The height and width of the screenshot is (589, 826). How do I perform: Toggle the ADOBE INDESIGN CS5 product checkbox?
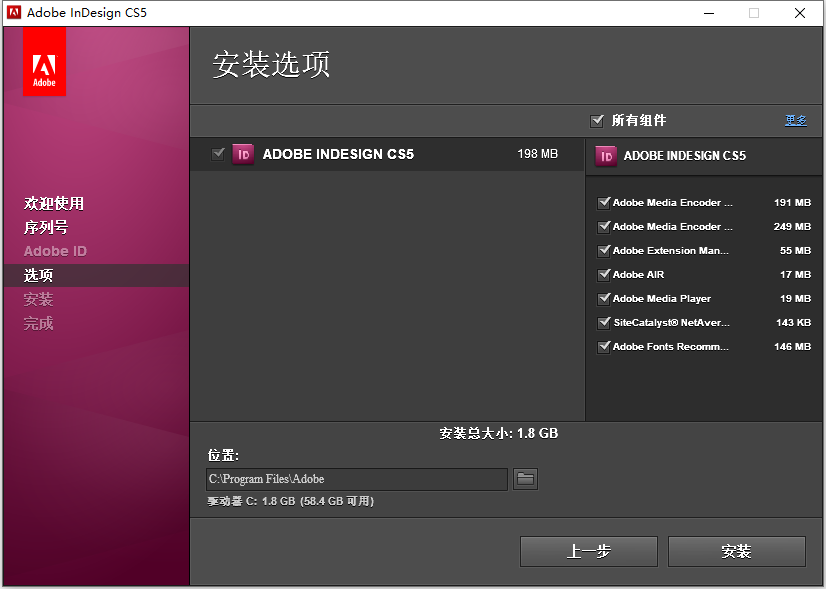click(218, 154)
